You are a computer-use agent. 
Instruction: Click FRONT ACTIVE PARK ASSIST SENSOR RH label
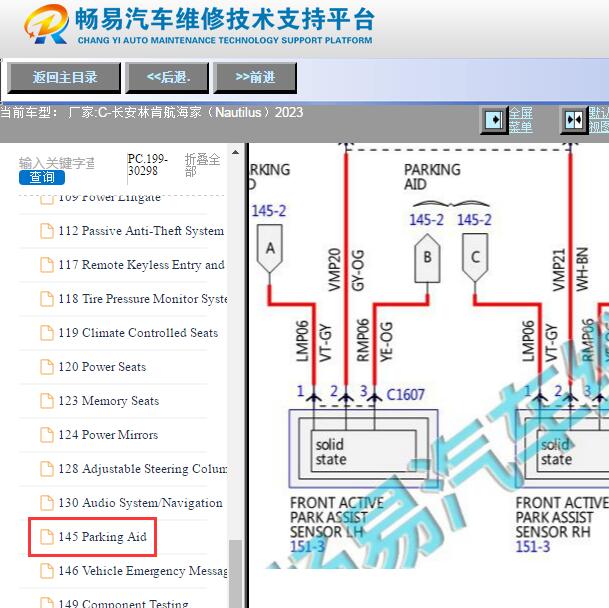[562, 517]
